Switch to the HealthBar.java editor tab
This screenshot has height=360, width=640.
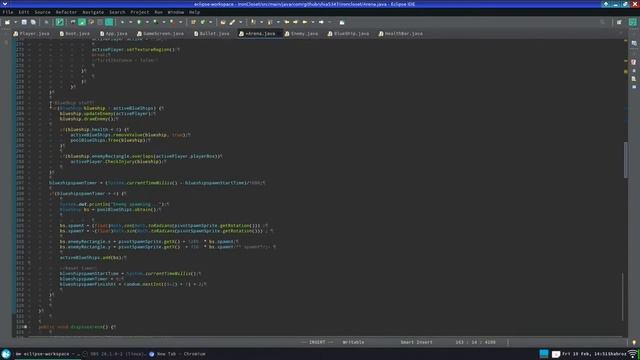coord(400,33)
